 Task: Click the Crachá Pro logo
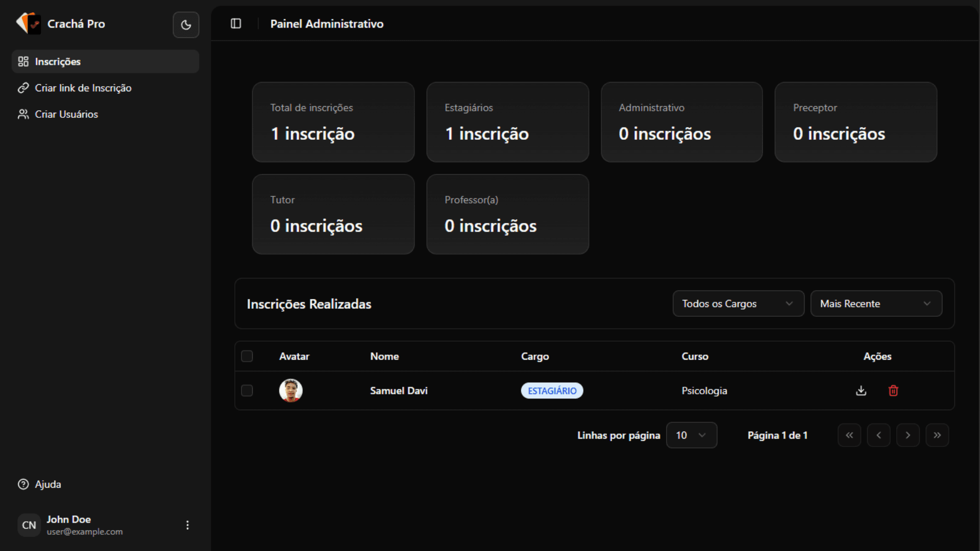(28, 23)
